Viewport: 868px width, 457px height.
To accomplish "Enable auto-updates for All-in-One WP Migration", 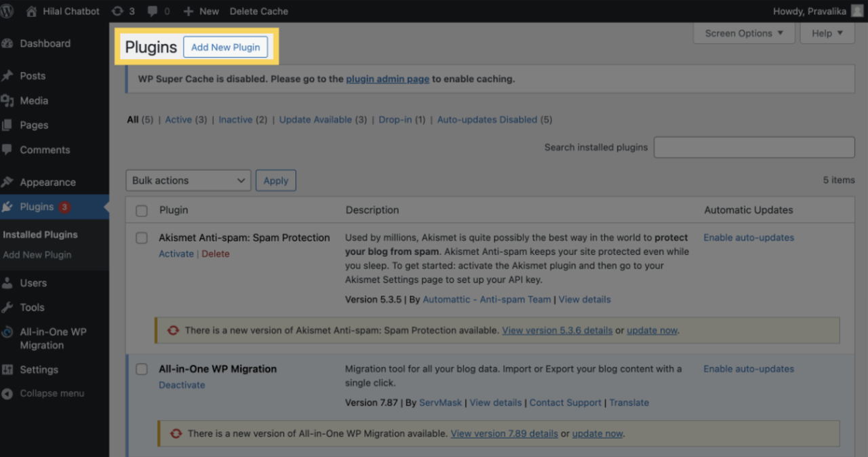I will point(749,369).
